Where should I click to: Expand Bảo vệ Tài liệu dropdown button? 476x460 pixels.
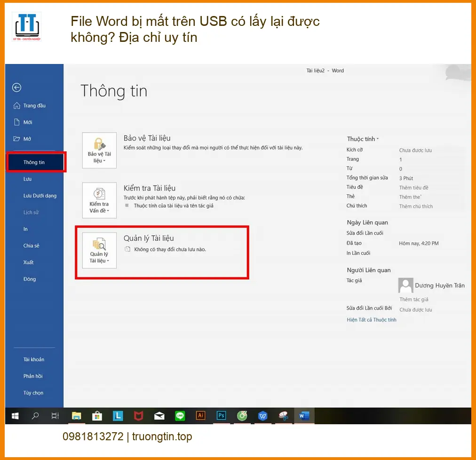(99, 151)
